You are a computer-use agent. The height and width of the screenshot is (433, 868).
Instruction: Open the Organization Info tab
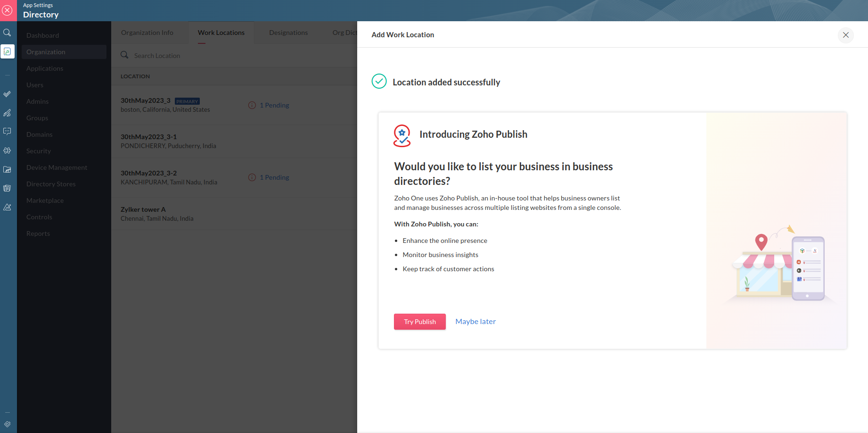click(x=147, y=33)
